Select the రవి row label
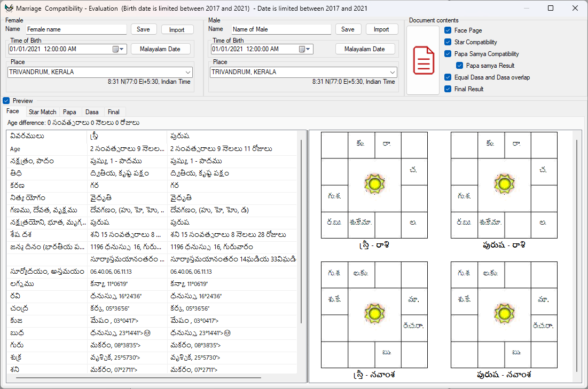This screenshot has width=588, height=389. pos(15,296)
